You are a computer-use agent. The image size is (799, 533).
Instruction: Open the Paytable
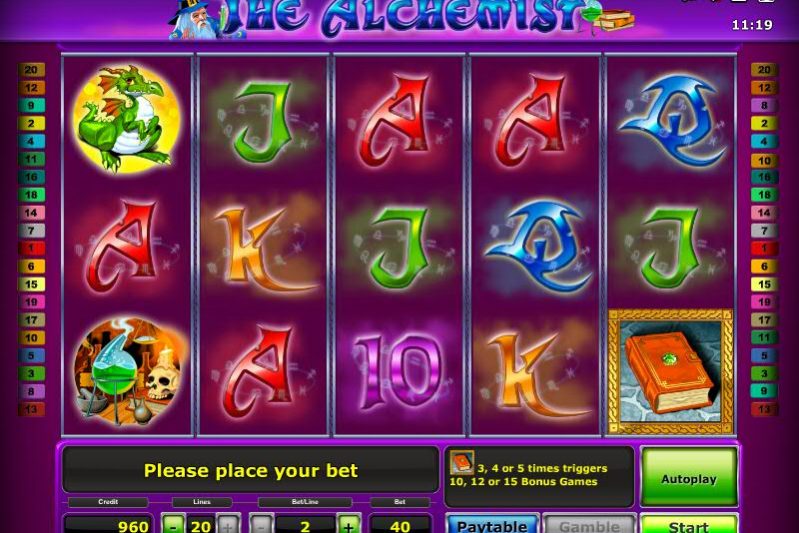point(492,525)
